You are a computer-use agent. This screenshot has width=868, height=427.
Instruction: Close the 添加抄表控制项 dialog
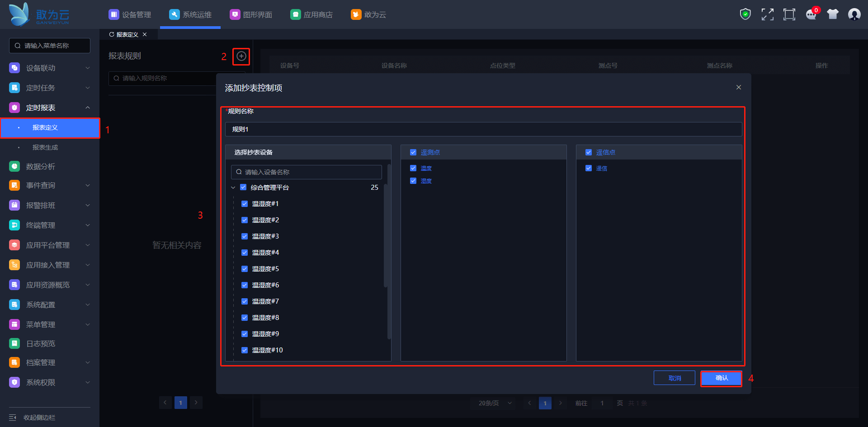click(x=739, y=87)
